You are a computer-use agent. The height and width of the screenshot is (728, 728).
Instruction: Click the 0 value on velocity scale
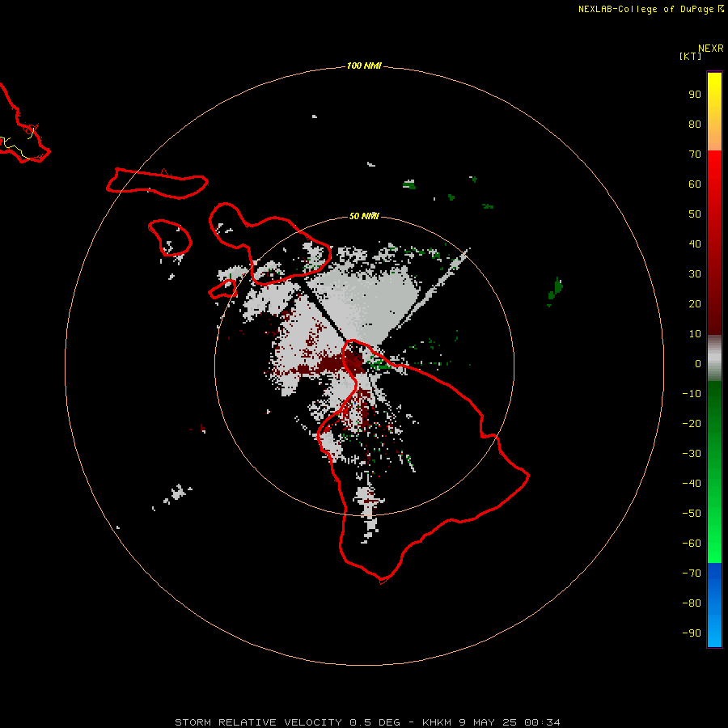(x=698, y=363)
